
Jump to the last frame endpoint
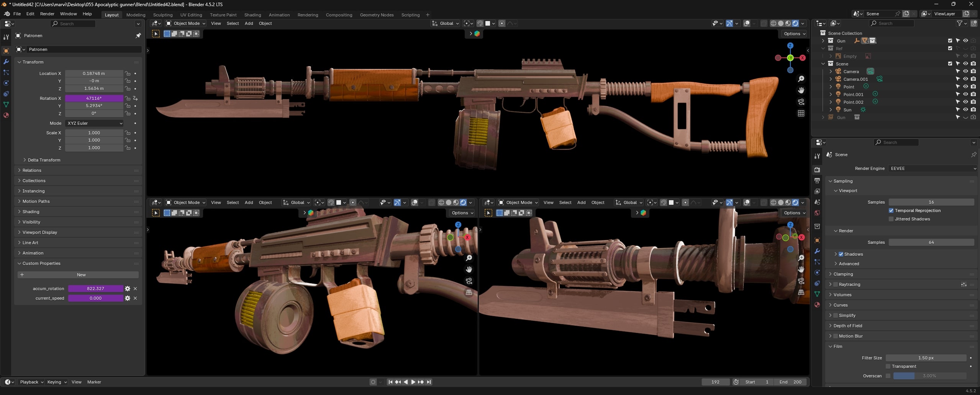tap(429, 382)
